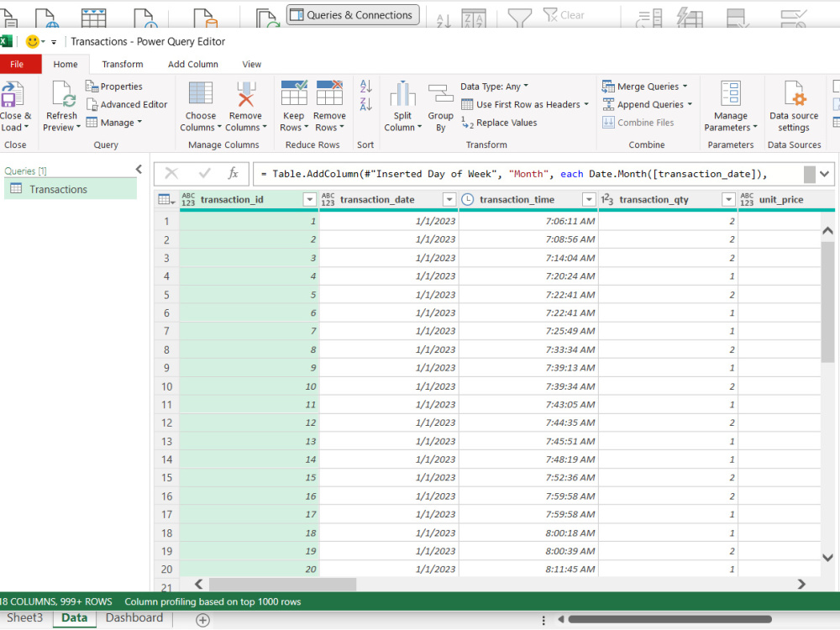Click the Remove Columns icon

coord(246,94)
